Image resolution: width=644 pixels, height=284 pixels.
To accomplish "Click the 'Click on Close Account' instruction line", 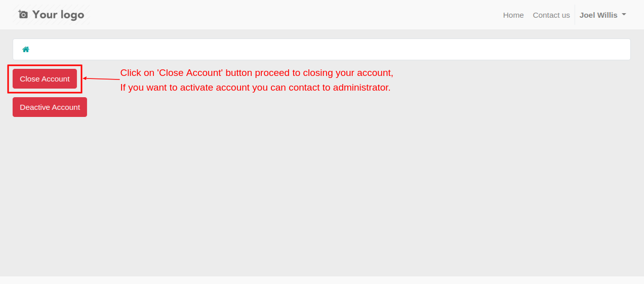I will [x=257, y=73].
